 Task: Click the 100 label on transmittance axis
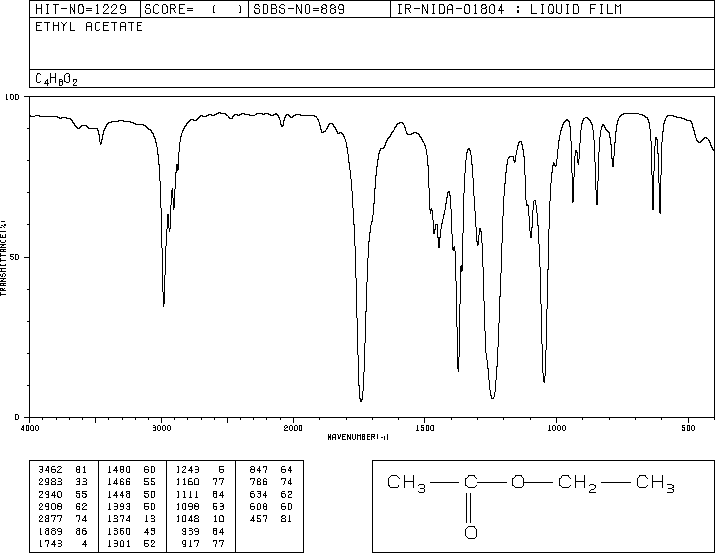(x=12, y=97)
